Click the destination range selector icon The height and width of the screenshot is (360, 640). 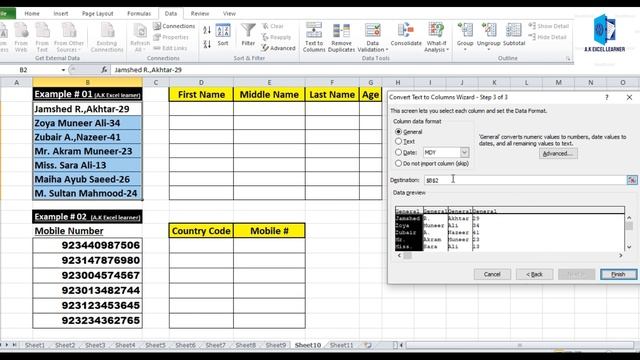(632, 180)
